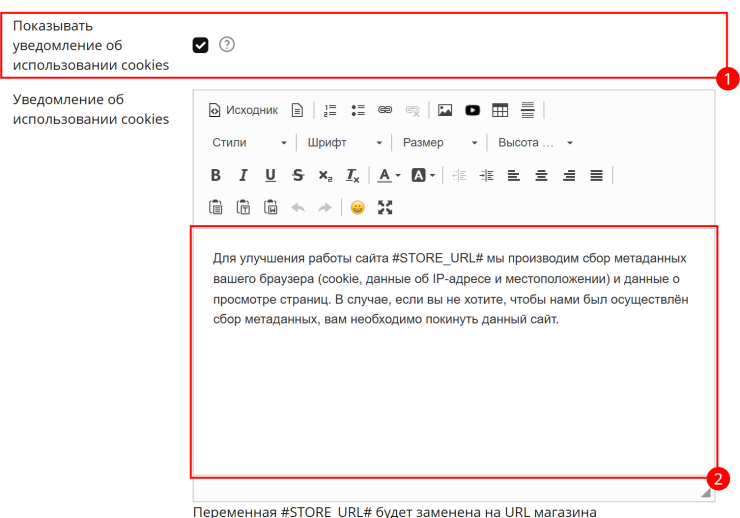The width and height of the screenshot is (740, 518).
Task: Uncheck the show cookies notification checkbox
Action: pyautogui.click(x=200, y=45)
